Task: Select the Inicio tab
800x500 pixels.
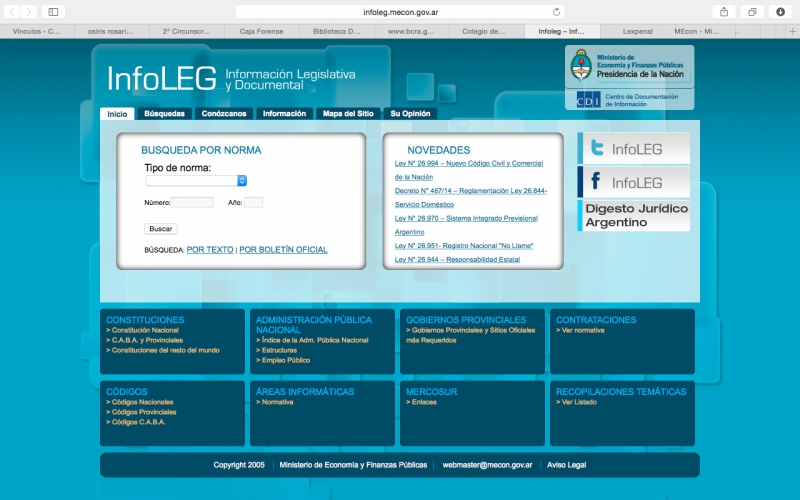Action: (117, 114)
